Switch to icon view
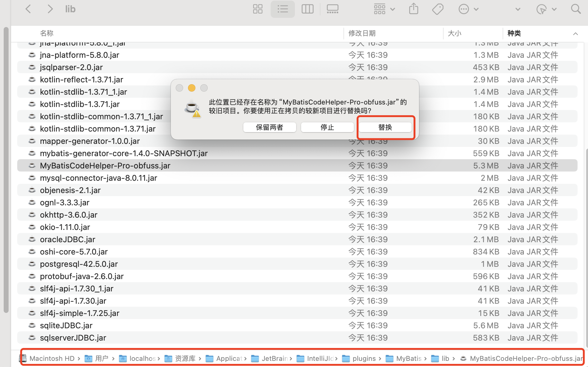 pos(258,9)
